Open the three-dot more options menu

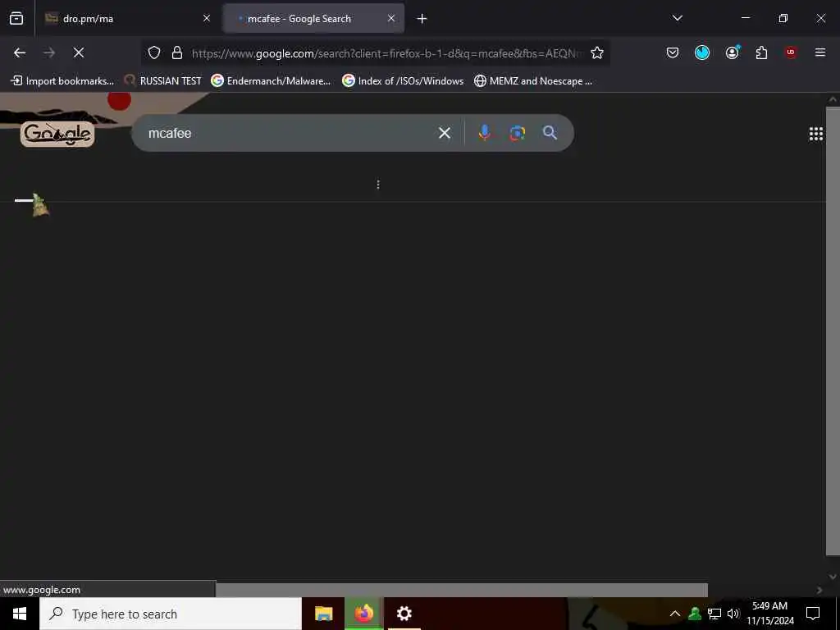coord(378,185)
